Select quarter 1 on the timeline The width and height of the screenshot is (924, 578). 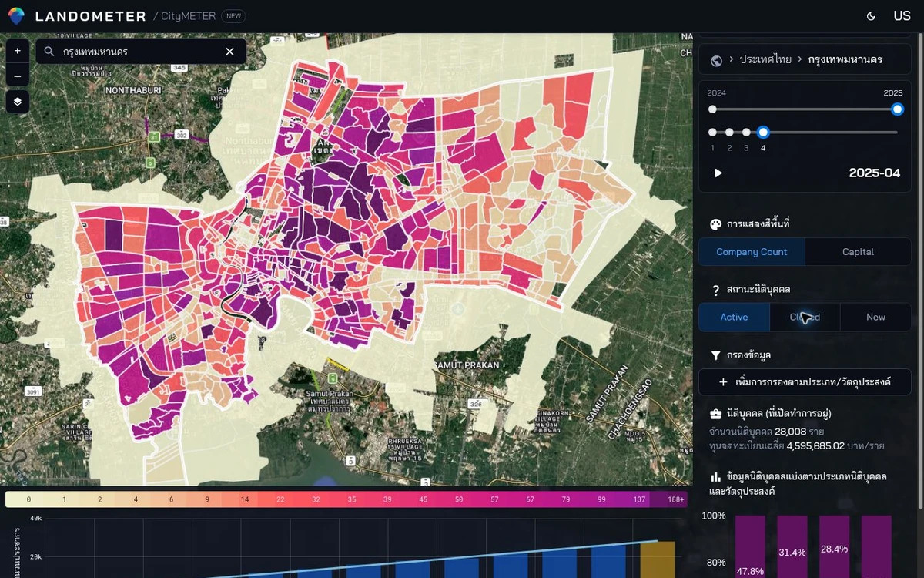click(x=712, y=133)
